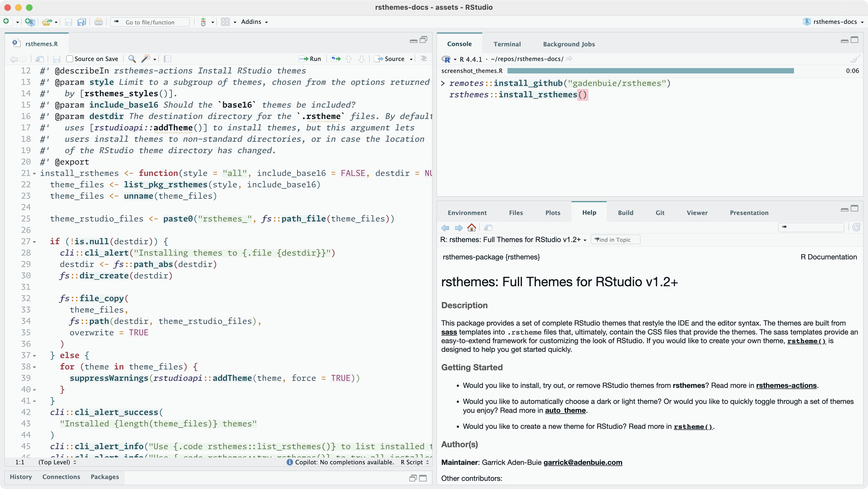The height and width of the screenshot is (489, 868).
Task: Click the screenshot_themes.R progress bar
Action: tap(650, 71)
